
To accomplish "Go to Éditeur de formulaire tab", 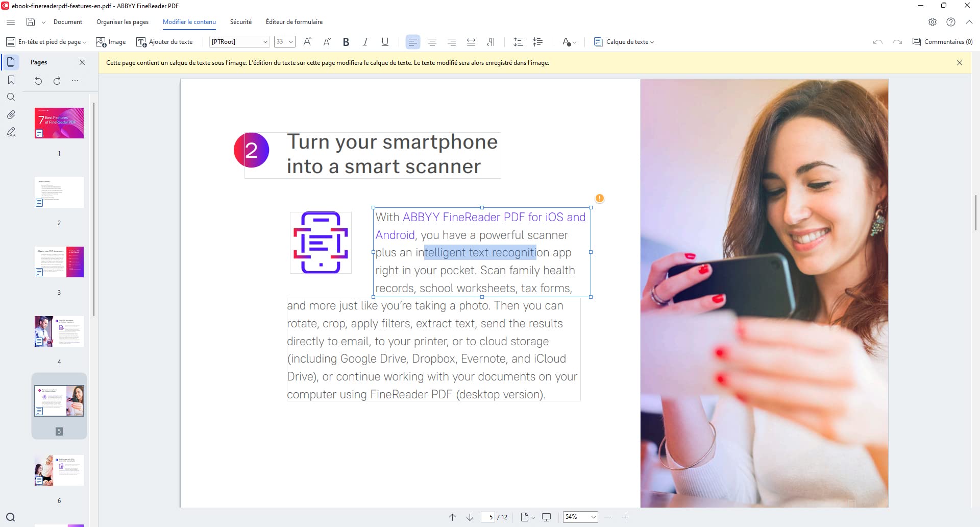I will tap(294, 22).
